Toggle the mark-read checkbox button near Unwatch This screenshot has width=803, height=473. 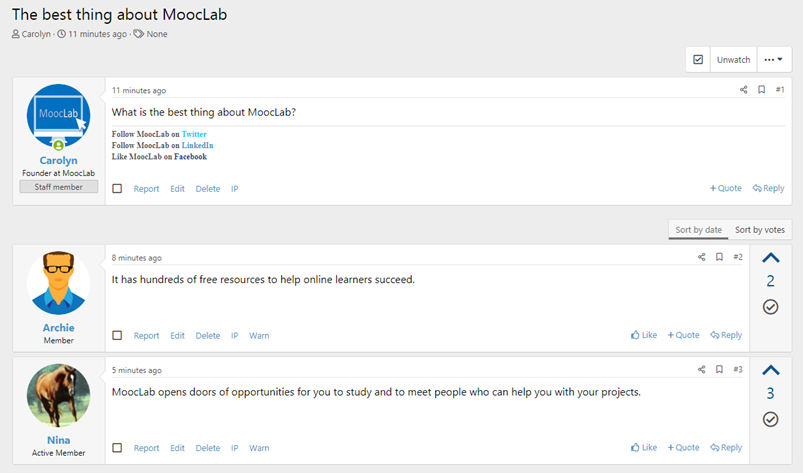(x=698, y=59)
